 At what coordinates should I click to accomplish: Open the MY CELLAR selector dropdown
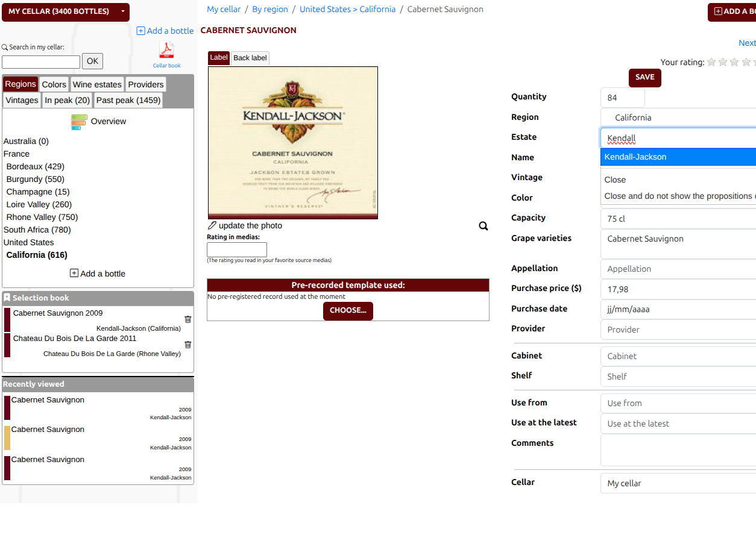coord(65,11)
